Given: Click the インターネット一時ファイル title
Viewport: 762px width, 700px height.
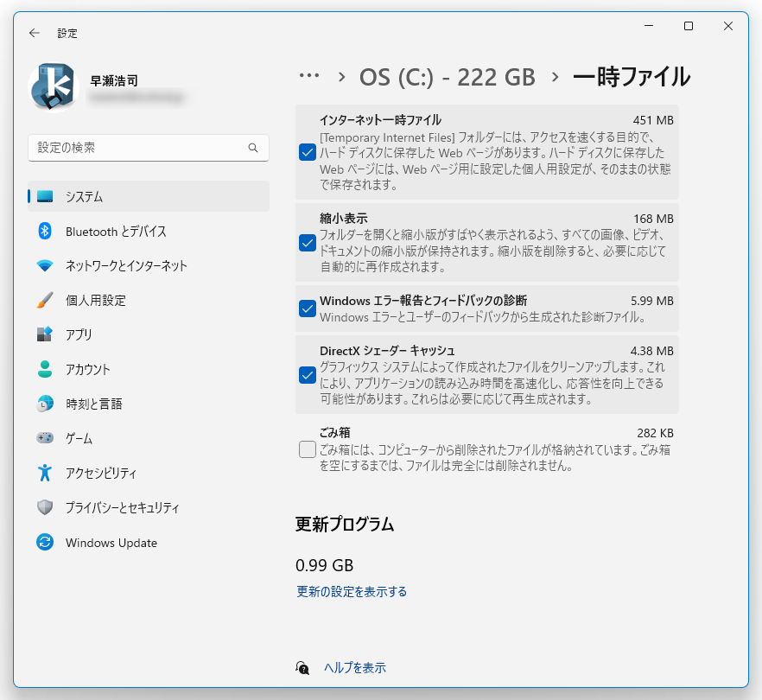Looking at the screenshot, I should (x=380, y=120).
